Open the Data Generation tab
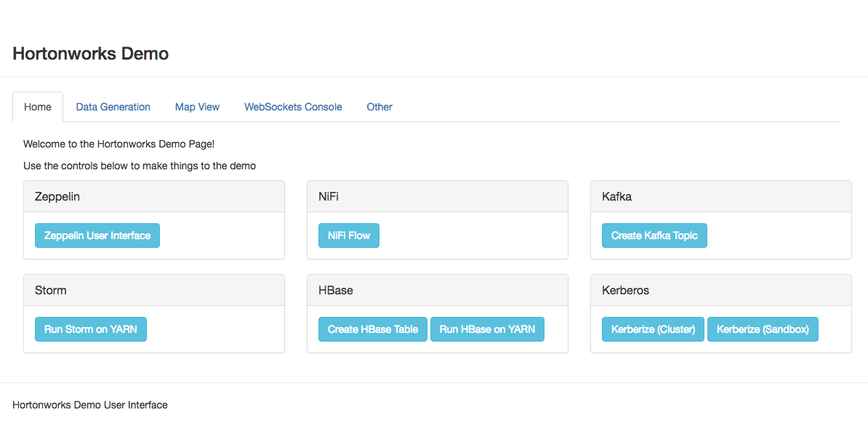 (x=113, y=107)
